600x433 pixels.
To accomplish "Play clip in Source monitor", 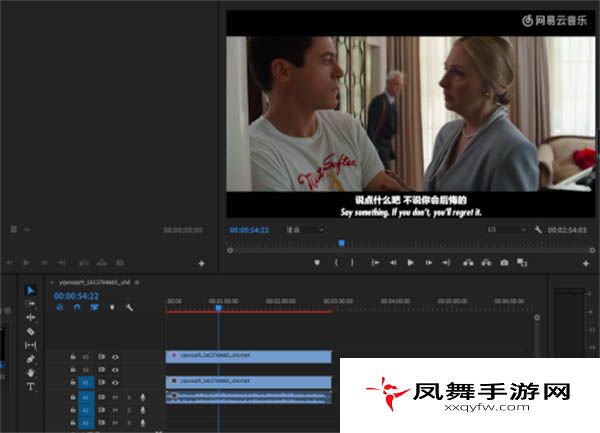I will pyautogui.click(x=26, y=262).
